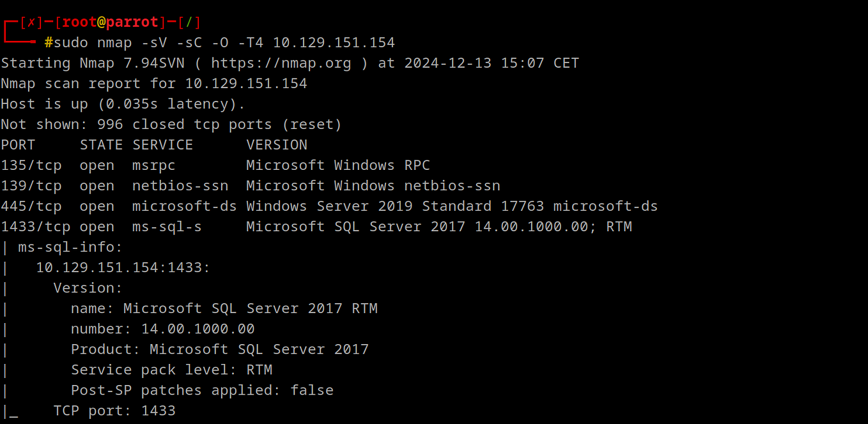Select the 1433/tcp port entry
This screenshot has width=868, height=424.
click(x=36, y=227)
